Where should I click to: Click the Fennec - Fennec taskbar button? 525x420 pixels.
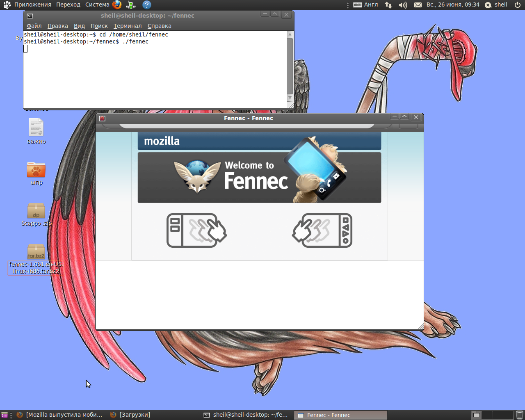[x=340, y=415]
